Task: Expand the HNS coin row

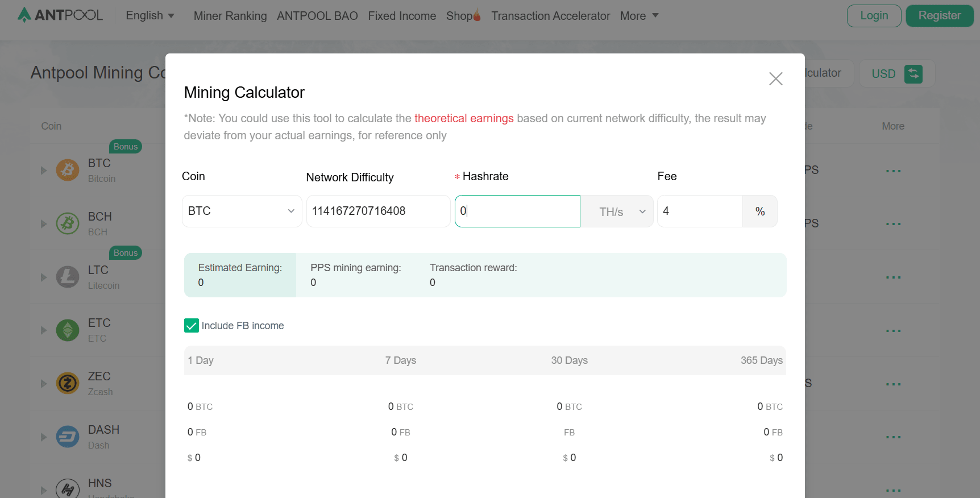Action: point(44,490)
